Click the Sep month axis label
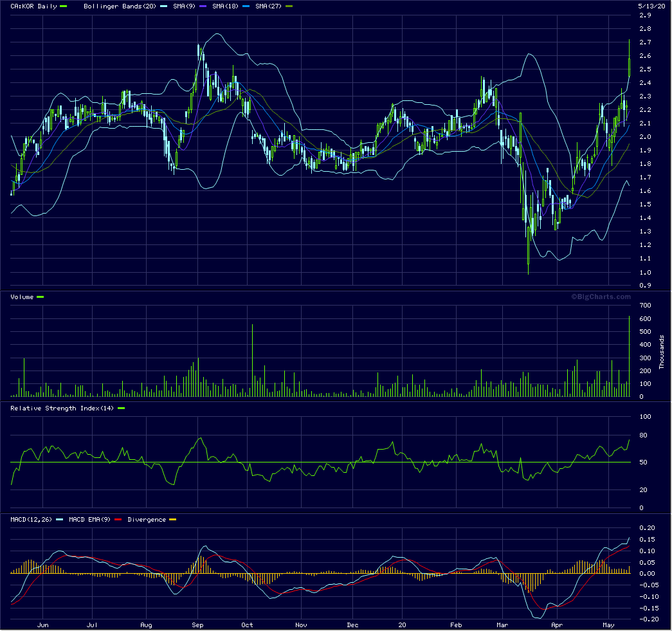 point(197,625)
